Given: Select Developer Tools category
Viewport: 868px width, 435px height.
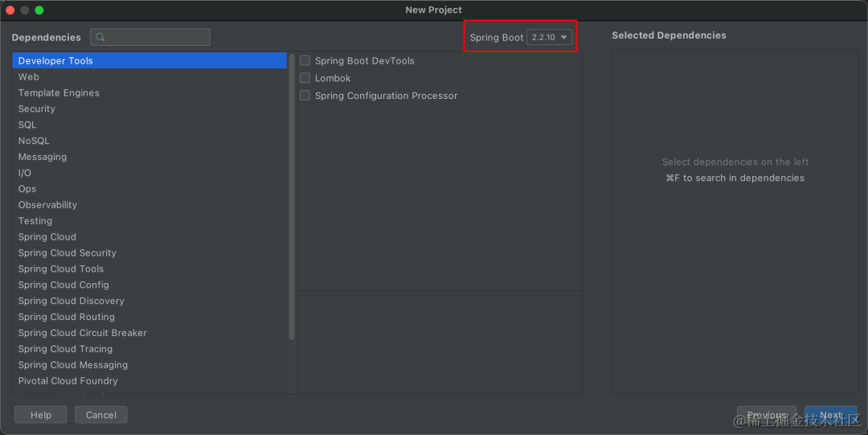Looking at the screenshot, I should 149,60.
